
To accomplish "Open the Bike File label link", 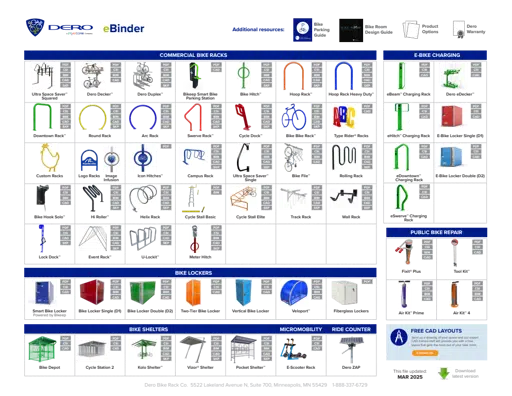I will coord(301,176).
